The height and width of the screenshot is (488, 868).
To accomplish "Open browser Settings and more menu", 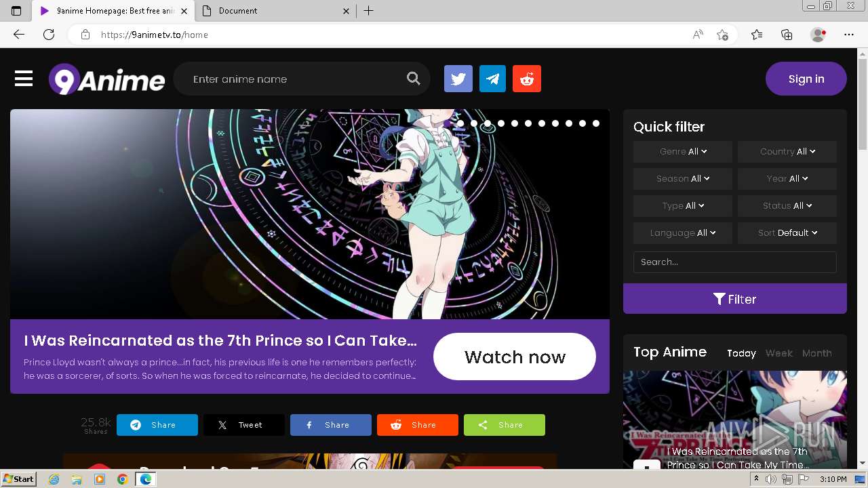I will pos(849,35).
